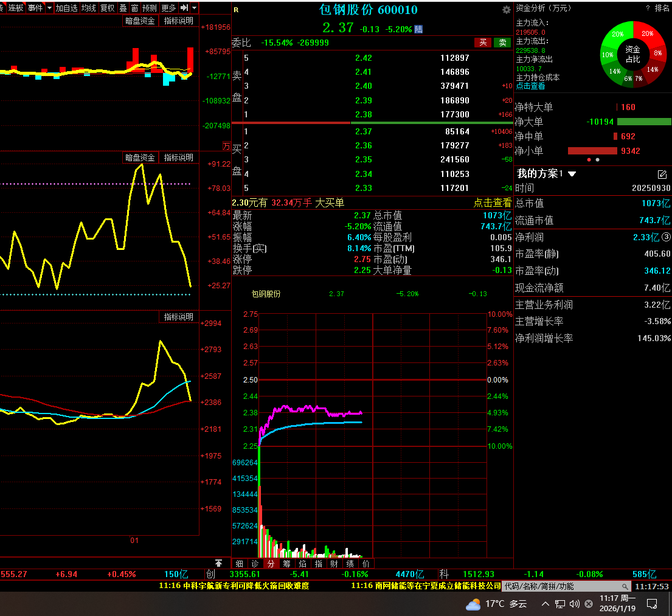This screenshot has width=672, height=616.
Task: Switch to the first dot page indicator under 净小单
Action: pos(589,160)
